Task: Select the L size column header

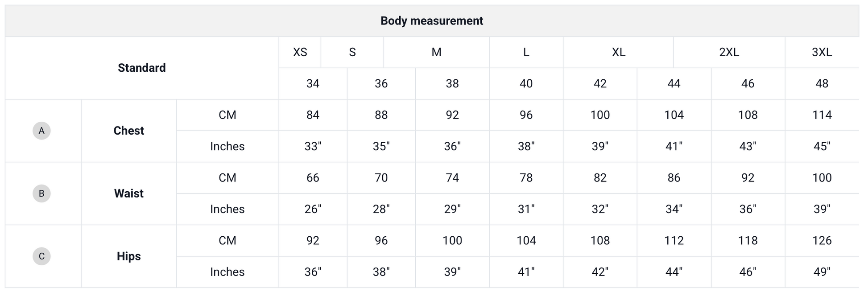Action: [x=526, y=52]
